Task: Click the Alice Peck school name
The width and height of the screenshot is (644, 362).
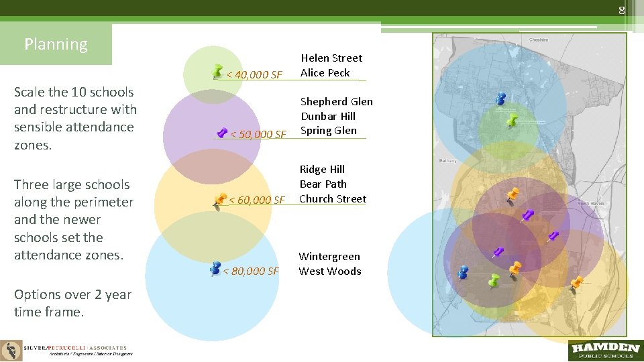Action: (325, 72)
